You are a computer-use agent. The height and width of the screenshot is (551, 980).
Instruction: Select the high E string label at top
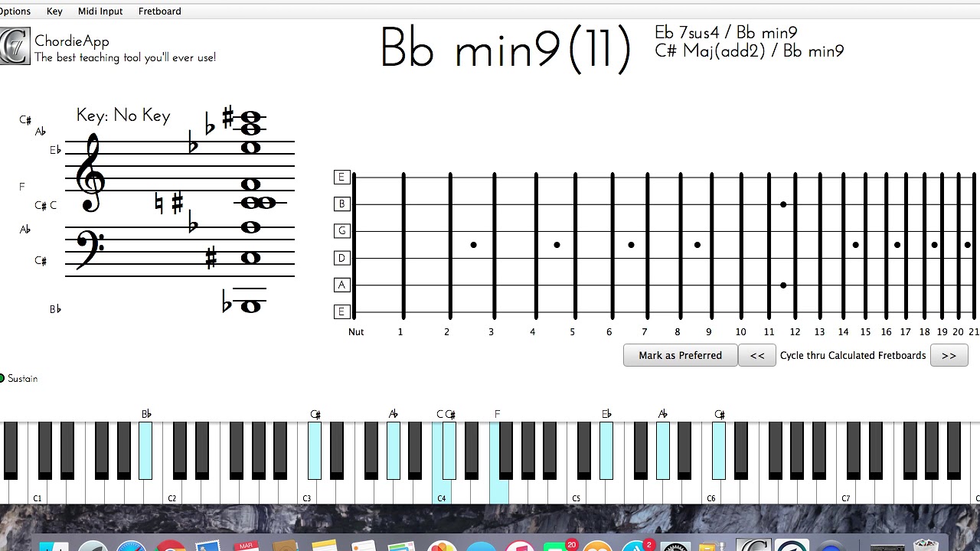(341, 177)
